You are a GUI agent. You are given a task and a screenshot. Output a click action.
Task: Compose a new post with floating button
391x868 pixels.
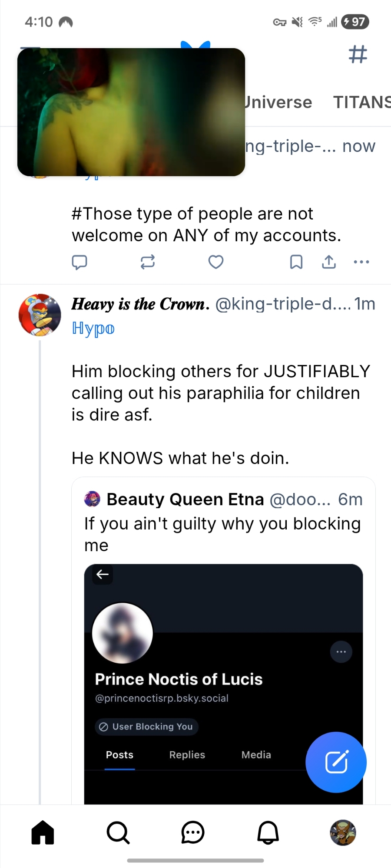pos(336,762)
